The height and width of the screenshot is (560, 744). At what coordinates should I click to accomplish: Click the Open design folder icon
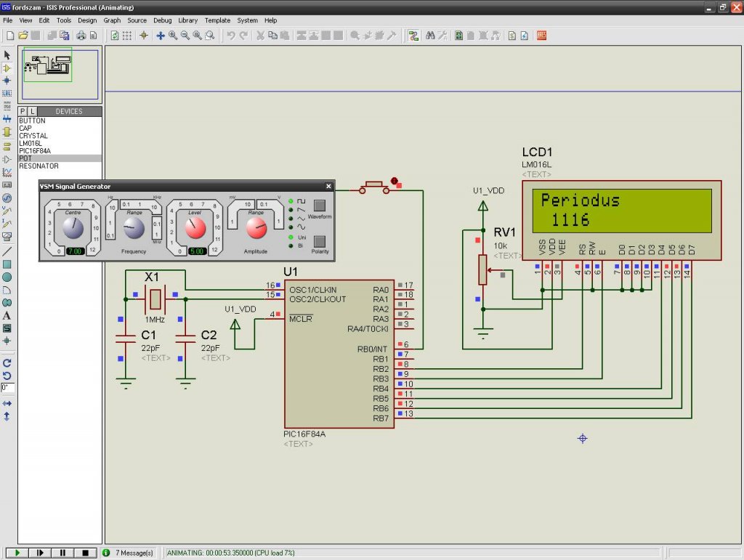23,36
